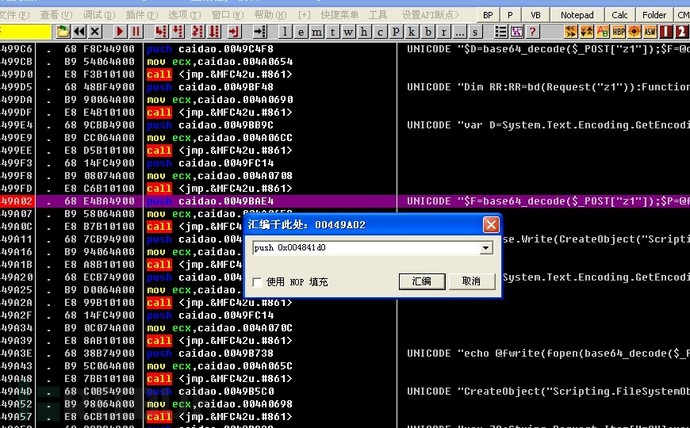Viewport: 690px width, 428px height.
Task: Show CPU window with 'c' button
Action: click(380, 32)
